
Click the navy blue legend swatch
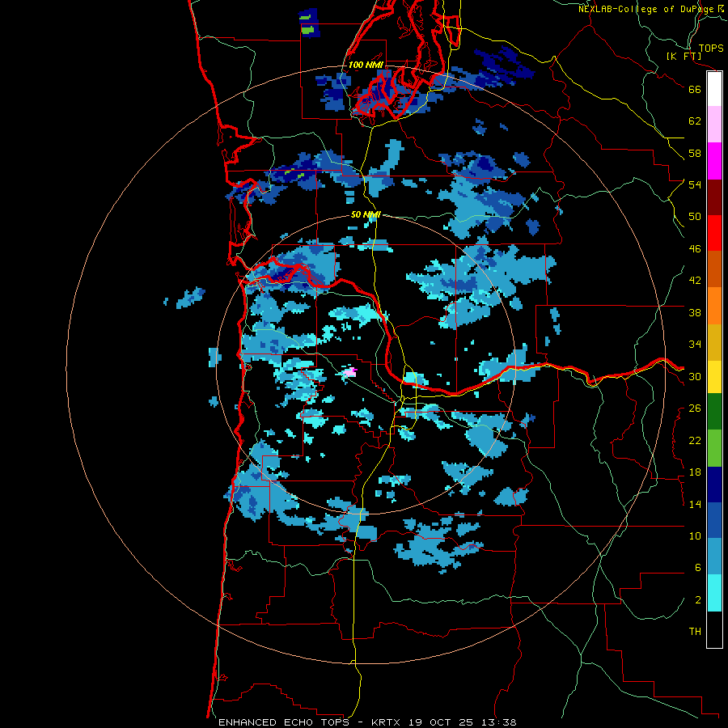714,485
